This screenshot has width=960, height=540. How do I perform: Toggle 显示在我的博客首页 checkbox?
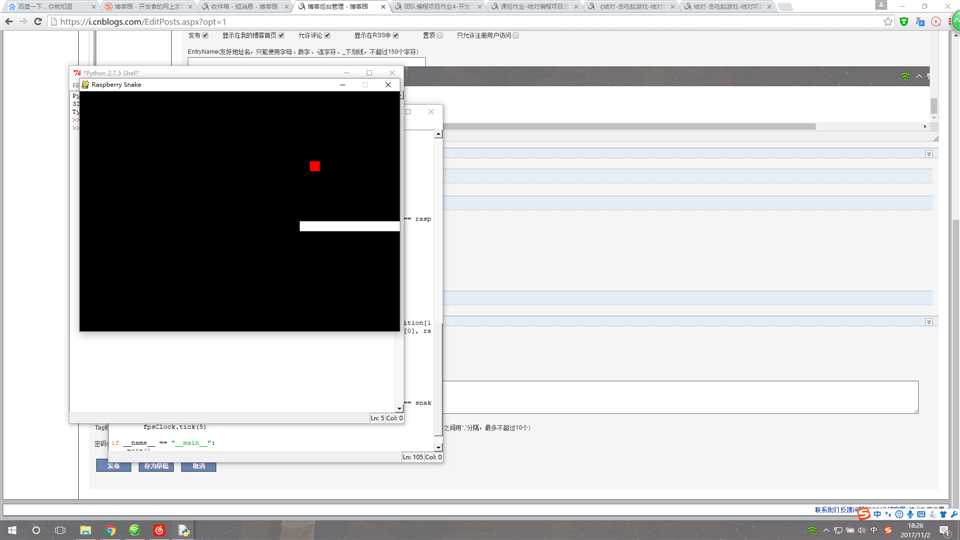(x=281, y=36)
